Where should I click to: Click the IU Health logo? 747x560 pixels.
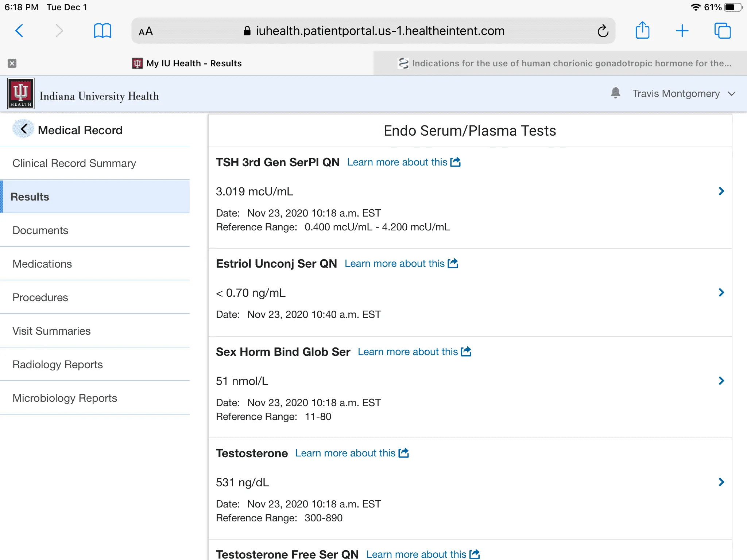pos(21,93)
